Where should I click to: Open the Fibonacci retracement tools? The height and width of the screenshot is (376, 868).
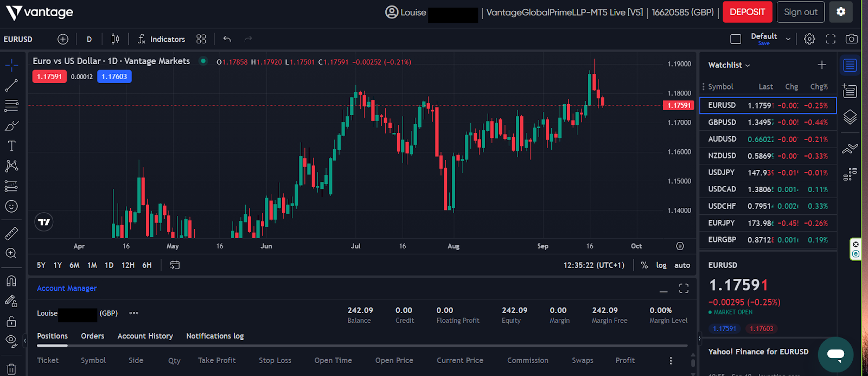coord(11,105)
